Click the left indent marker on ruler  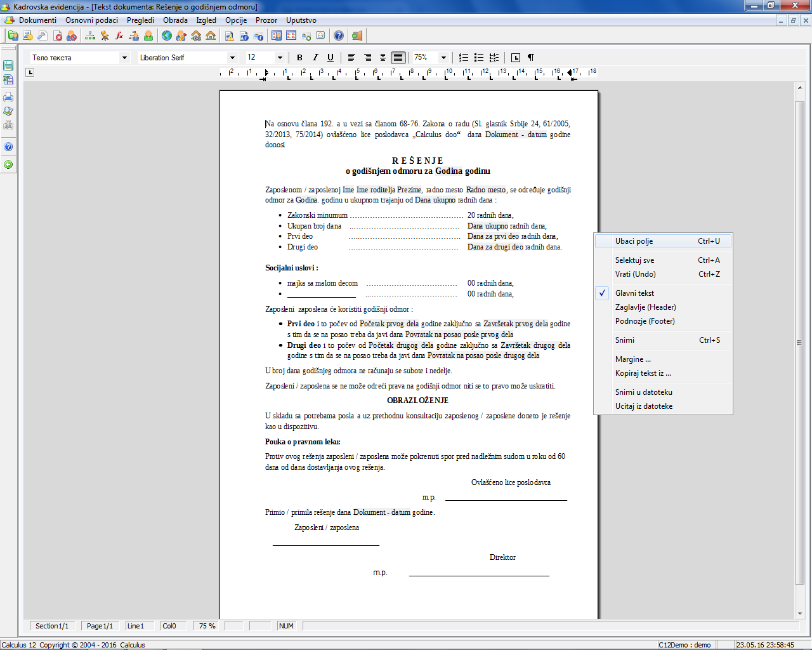pos(265,74)
